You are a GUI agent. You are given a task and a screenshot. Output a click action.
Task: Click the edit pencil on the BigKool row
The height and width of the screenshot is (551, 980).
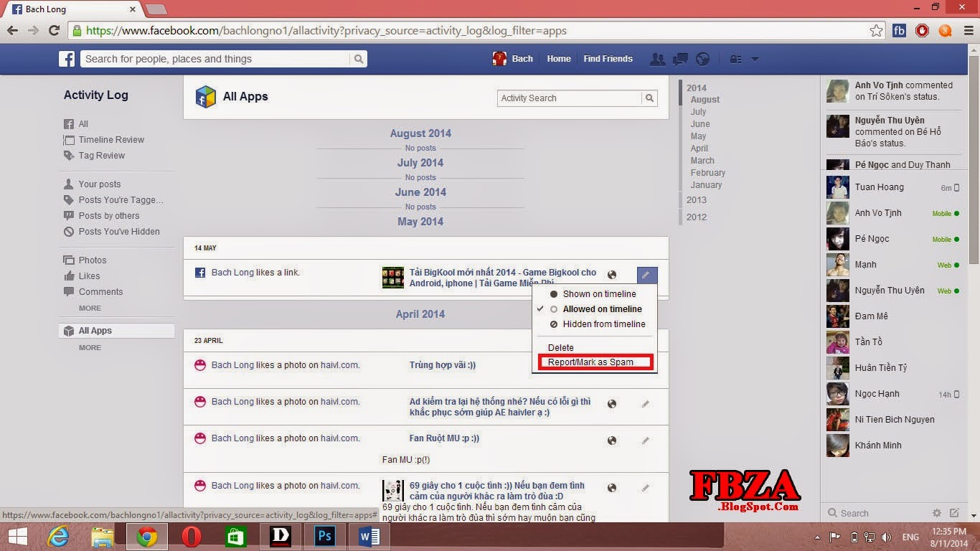point(646,274)
